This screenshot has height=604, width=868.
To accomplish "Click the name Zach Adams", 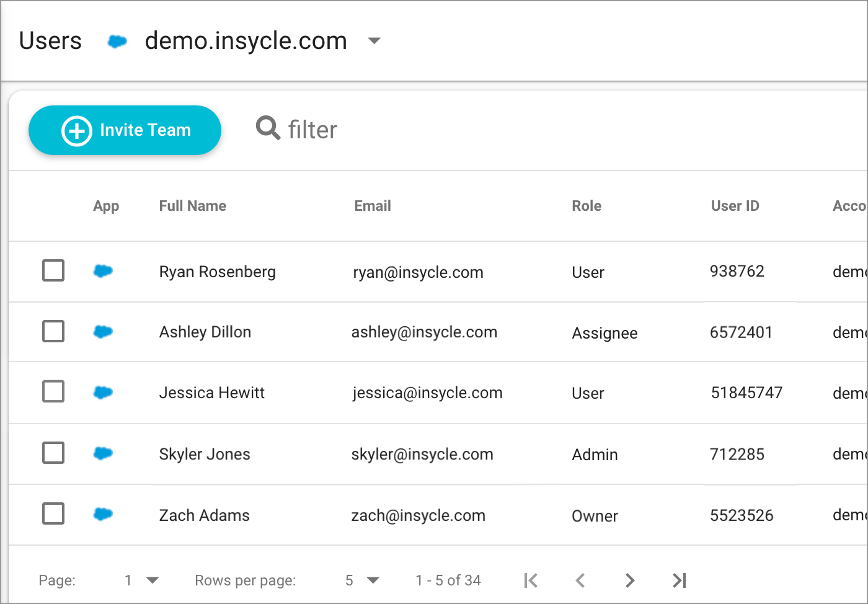I will tap(204, 515).
